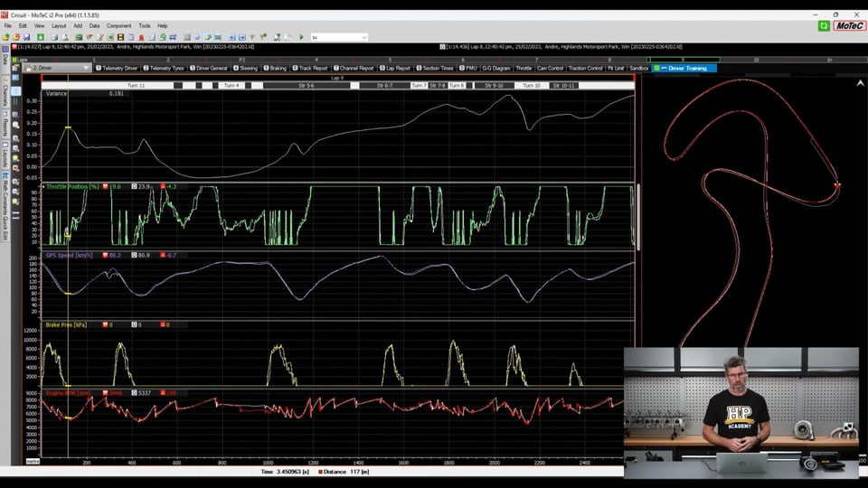This screenshot has width=868, height=488.
Task: Click the Variance channel label
Action: pos(56,93)
